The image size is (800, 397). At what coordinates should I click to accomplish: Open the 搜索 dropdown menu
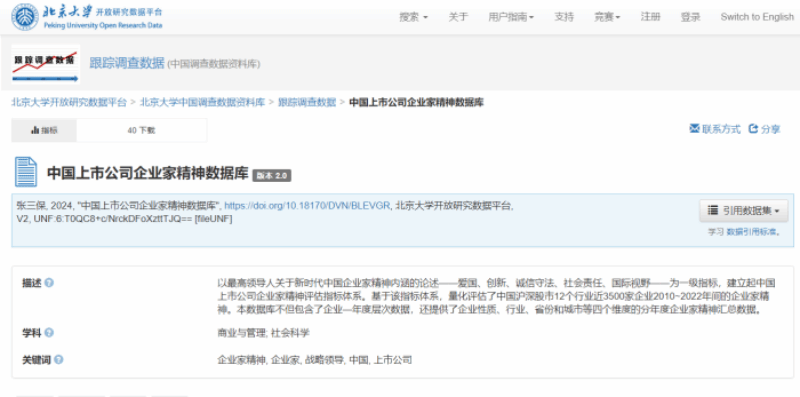click(x=413, y=17)
